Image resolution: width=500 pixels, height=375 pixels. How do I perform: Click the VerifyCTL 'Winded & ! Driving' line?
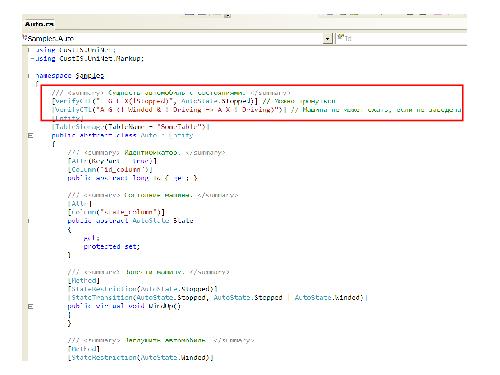click(256, 110)
